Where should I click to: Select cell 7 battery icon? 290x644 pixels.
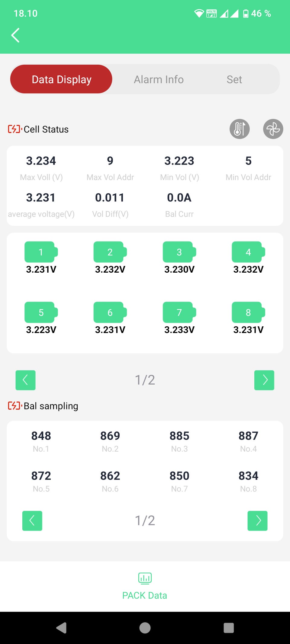(x=179, y=312)
